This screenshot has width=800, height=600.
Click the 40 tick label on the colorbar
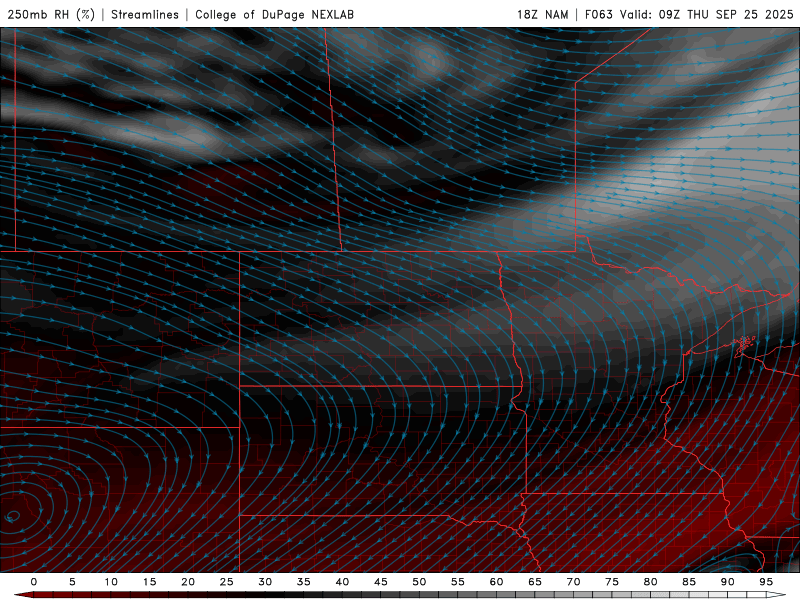342,582
